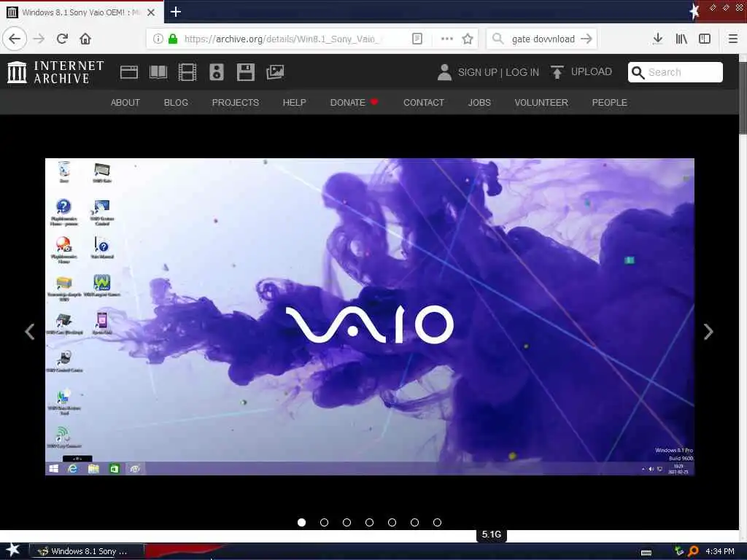The height and width of the screenshot is (560, 747).
Task: Select the fifth carousel dot
Action: coord(392,522)
